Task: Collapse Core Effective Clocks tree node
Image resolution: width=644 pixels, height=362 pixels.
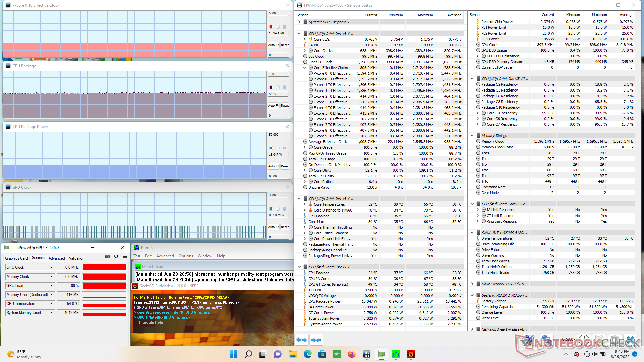Action: coord(304,68)
